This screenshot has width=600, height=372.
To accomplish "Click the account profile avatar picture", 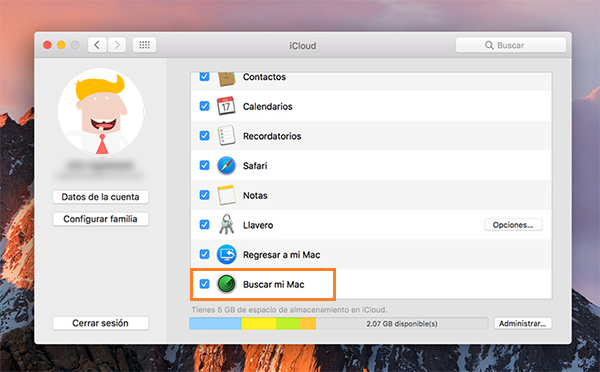I will [x=101, y=112].
